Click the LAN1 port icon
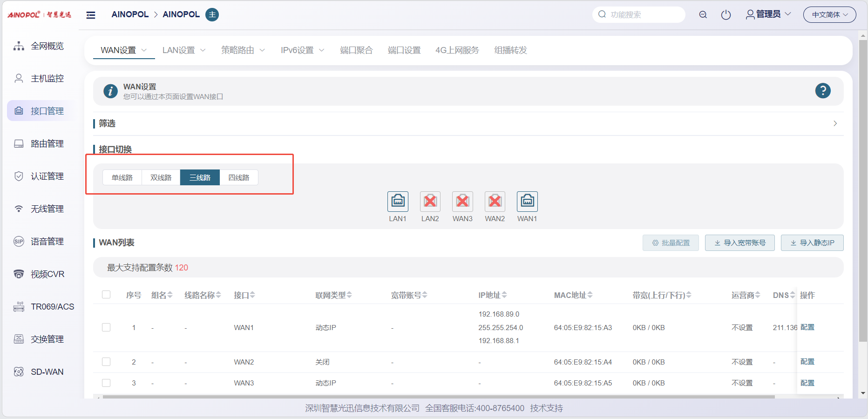868x419 pixels. click(398, 202)
